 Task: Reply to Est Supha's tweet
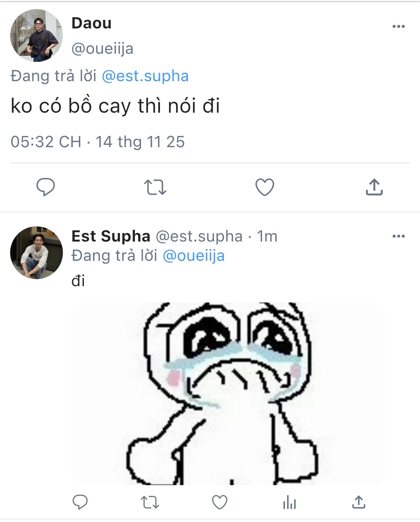tap(80, 502)
